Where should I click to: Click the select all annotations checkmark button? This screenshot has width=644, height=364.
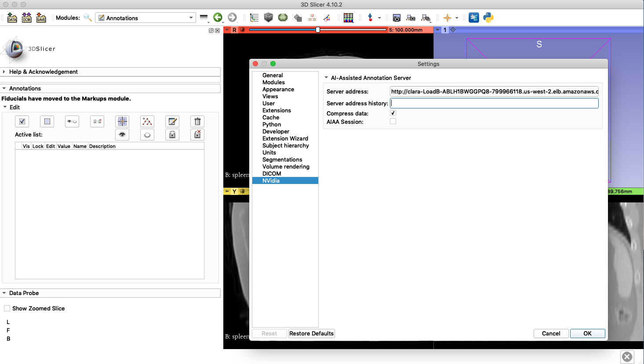(x=22, y=121)
